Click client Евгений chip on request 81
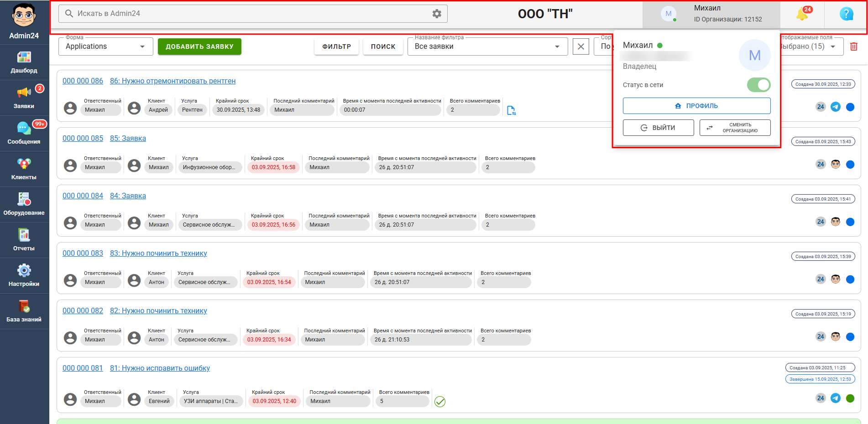Image resolution: width=868 pixels, height=424 pixels. (x=159, y=401)
